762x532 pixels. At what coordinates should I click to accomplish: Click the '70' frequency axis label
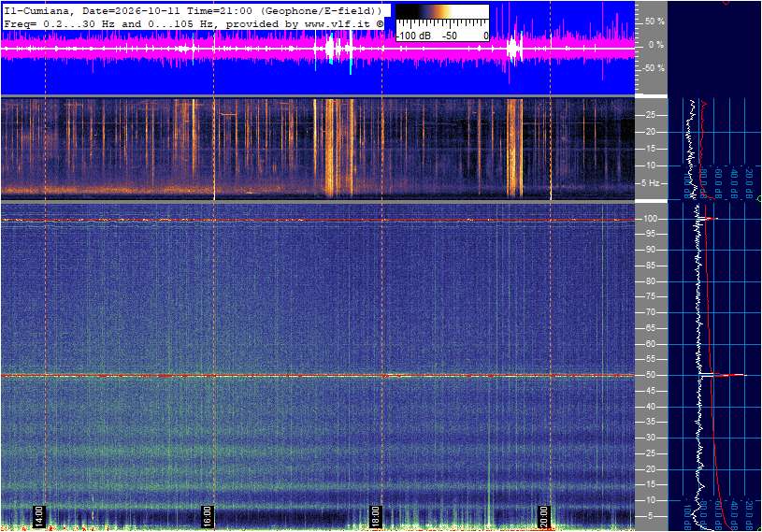coord(650,312)
